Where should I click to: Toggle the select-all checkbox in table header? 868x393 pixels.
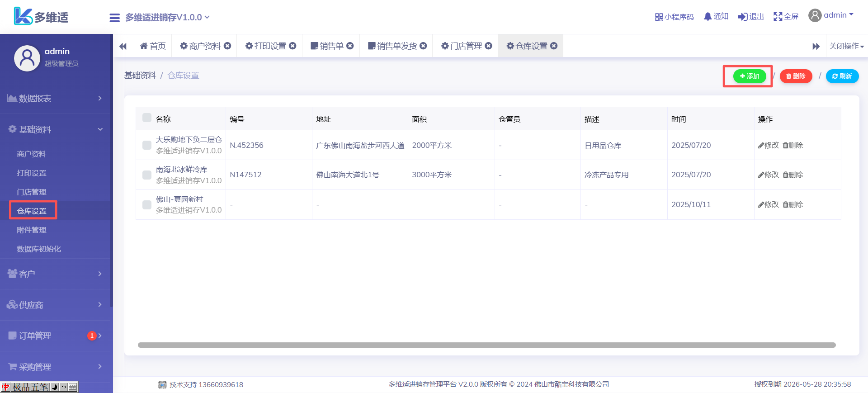pyautogui.click(x=147, y=118)
